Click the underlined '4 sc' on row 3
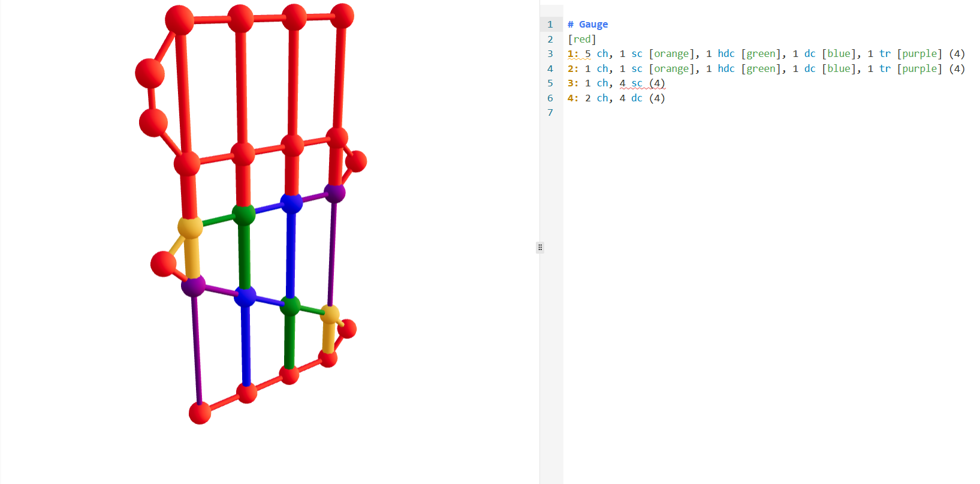The height and width of the screenshot is (484, 980). coord(631,83)
